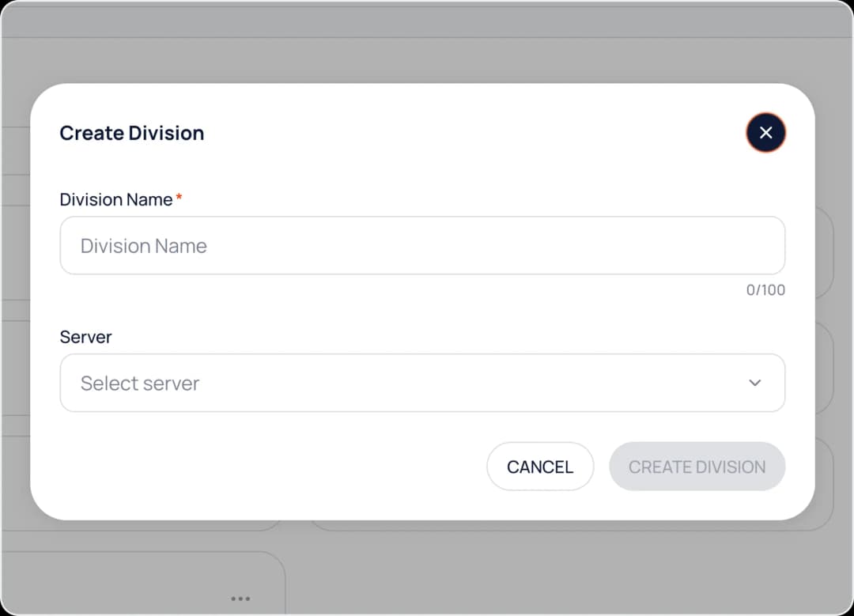The width and height of the screenshot is (854, 616).
Task: Click the Division Name input field
Action: pyautogui.click(x=422, y=246)
